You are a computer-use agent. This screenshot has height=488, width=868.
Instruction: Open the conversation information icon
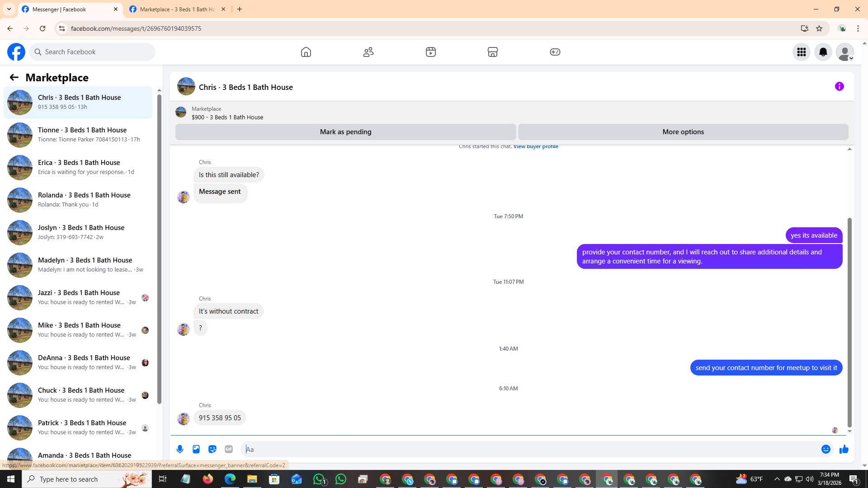[839, 86]
